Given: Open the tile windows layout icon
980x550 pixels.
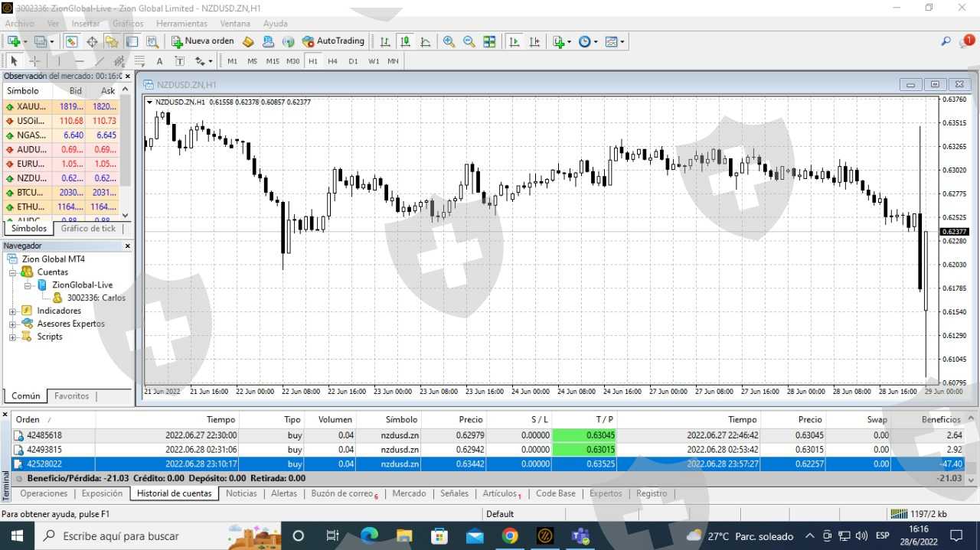Looking at the screenshot, I should click(x=489, y=41).
